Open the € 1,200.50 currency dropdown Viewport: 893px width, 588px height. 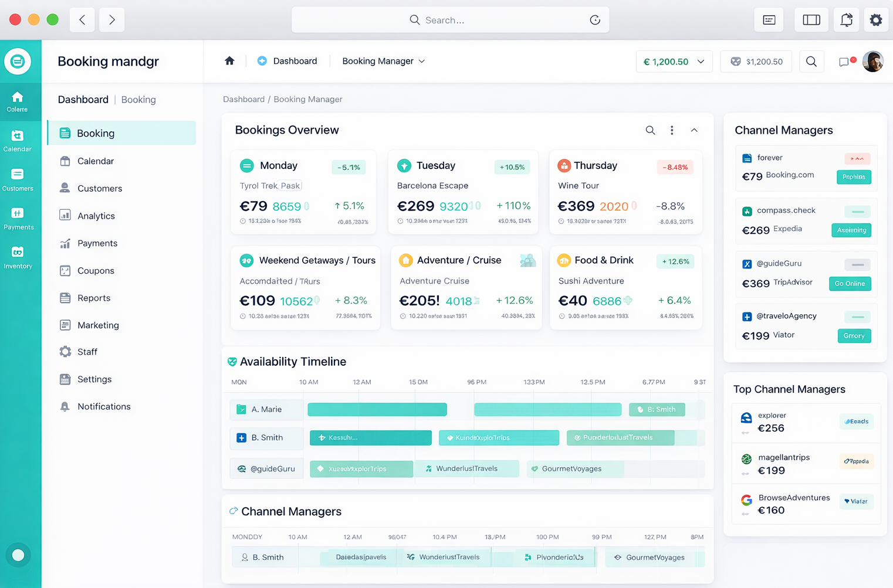click(674, 62)
